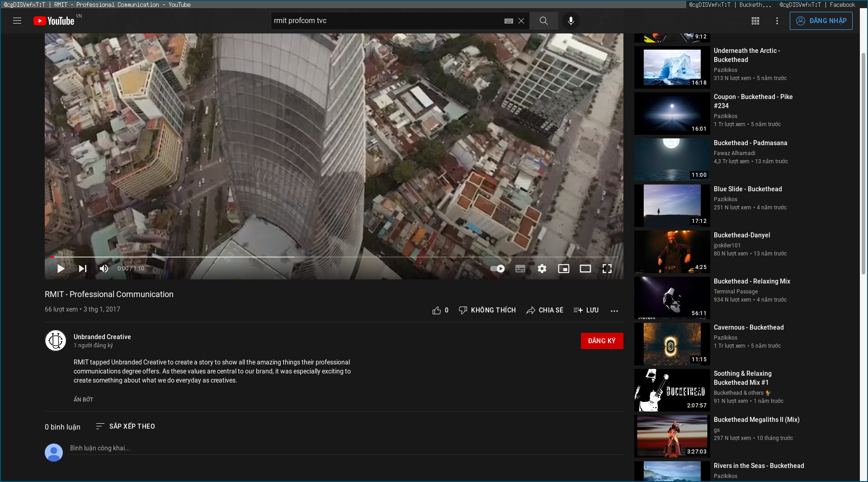Image resolution: width=868 pixels, height=482 pixels.
Task: Switch to the Facebook browser tab
Action: [x=817, y=5]
